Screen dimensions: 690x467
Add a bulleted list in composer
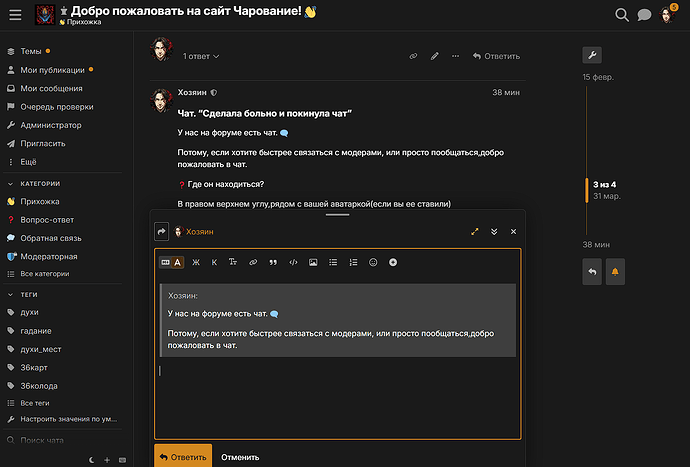click(333, 262)
